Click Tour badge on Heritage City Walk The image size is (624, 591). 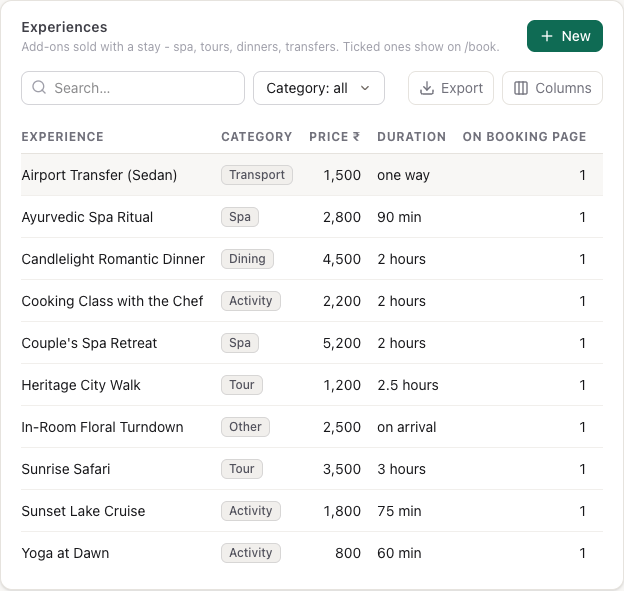point(242,385)
